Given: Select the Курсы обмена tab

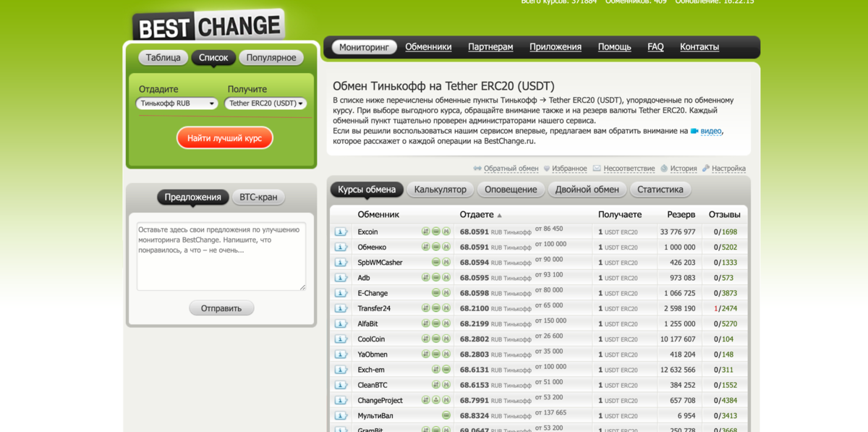Looking at the screenshot, I should click(367, 190).
